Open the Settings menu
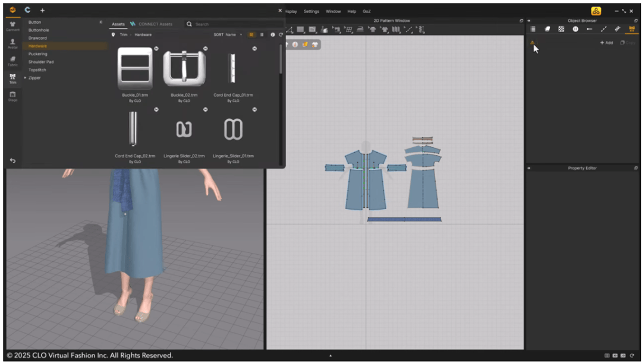This screenshot has width=642, height=364. [311, 11]
